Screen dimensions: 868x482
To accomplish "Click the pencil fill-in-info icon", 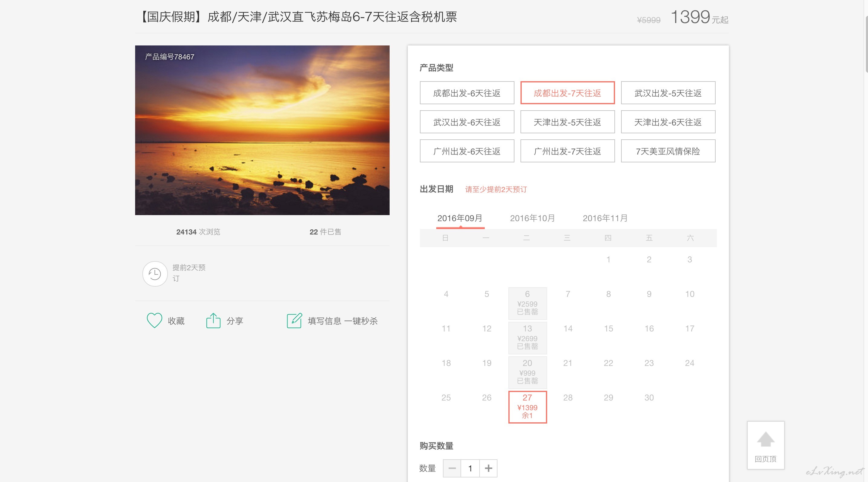I will click(x=294, y=320).
